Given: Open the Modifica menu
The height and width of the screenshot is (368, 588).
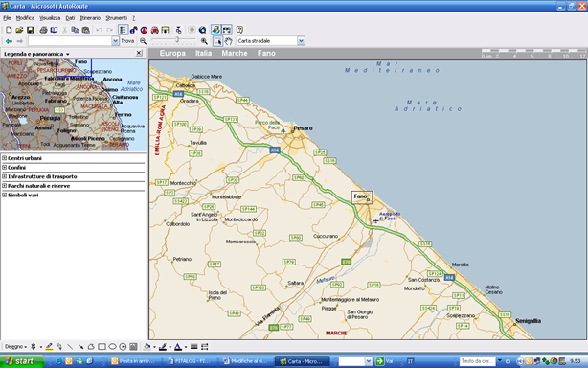Looking at the screenshot, I should pos(25,18).
